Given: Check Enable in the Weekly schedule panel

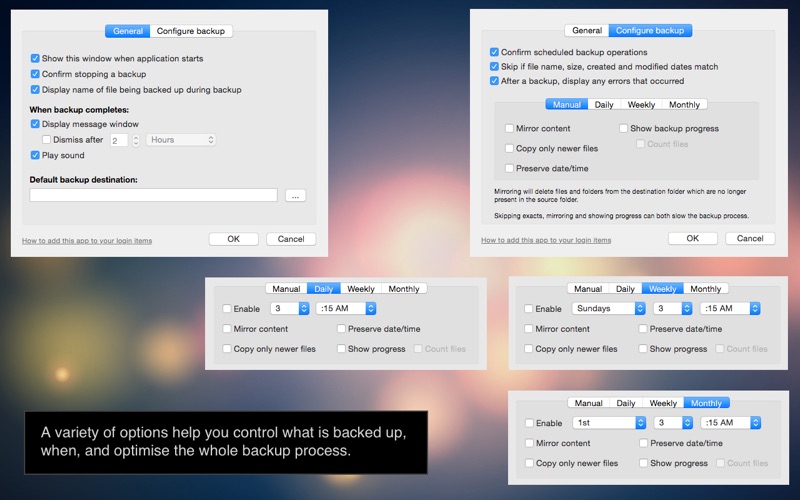Looking at the screenshot, I should coord(529,309).
